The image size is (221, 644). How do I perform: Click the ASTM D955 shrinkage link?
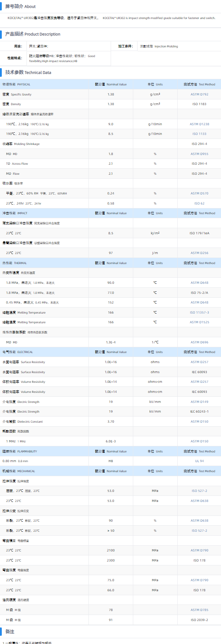199,154
